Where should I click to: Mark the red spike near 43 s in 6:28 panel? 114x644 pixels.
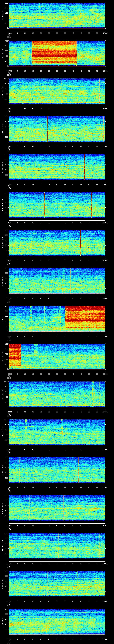79,470
